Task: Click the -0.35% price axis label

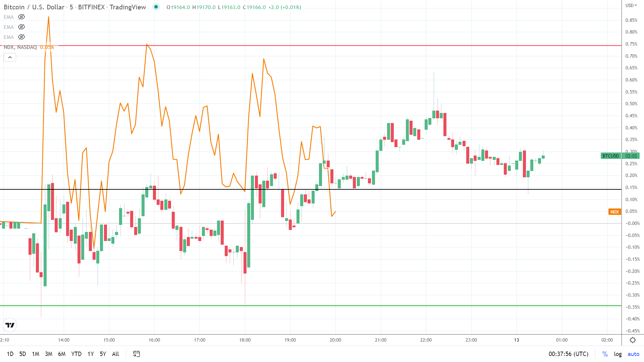Action: (632, 307)
